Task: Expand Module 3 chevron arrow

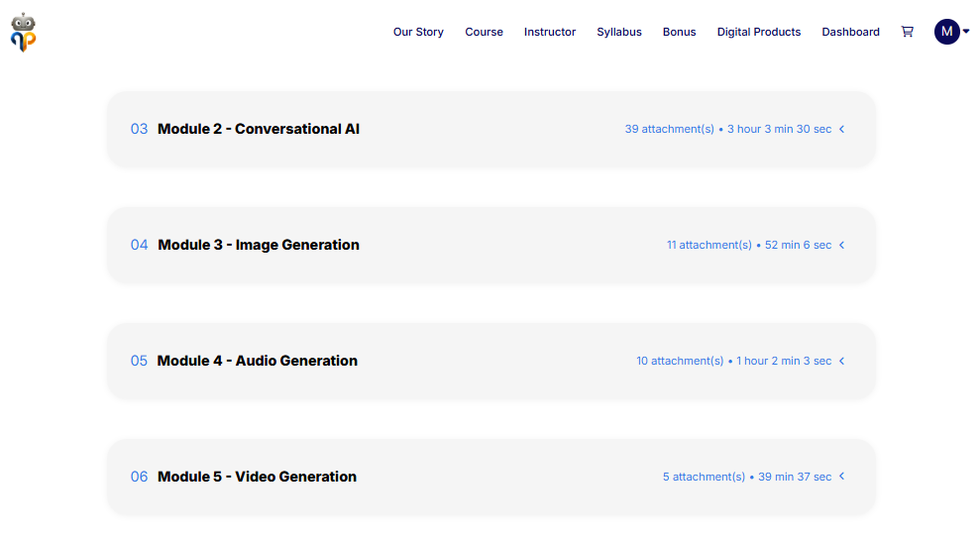Action: tap(841, 245)
